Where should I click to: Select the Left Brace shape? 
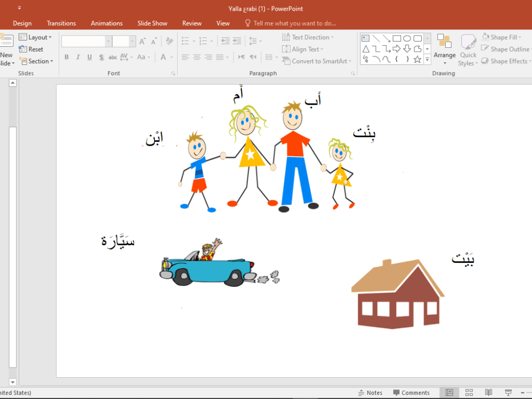point(397,60)
